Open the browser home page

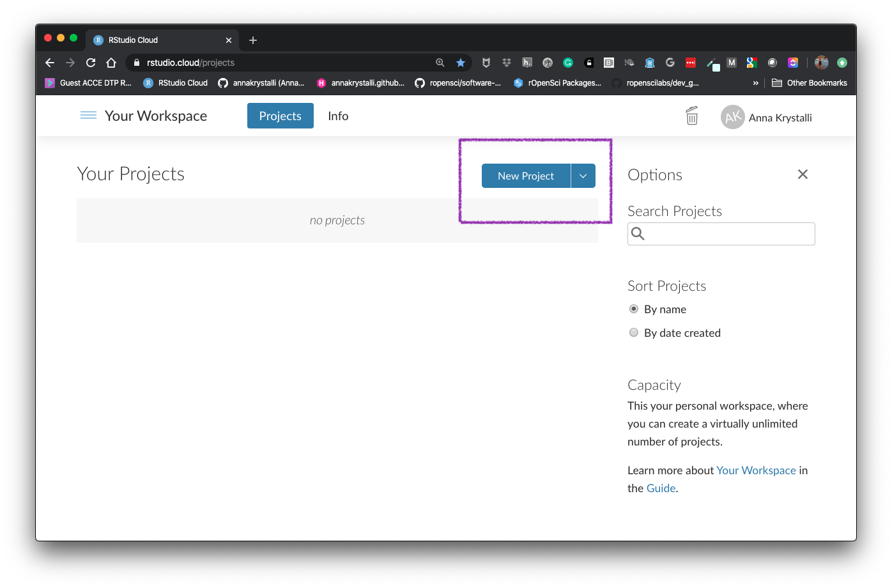pos(111,63)
